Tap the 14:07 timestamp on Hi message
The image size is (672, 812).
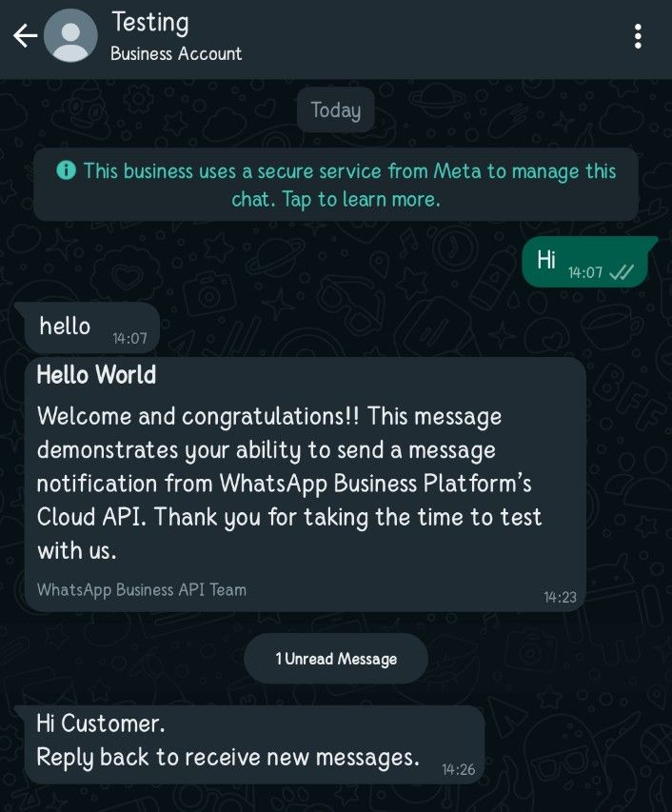pos(585,272)
